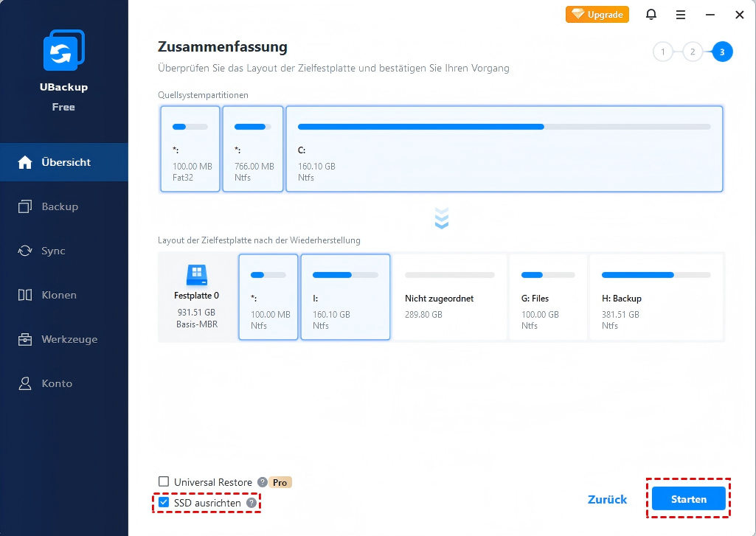The height and width of the screenshot is (536, 756).
Task: Select the Nicht zugeordnet space block
Action: (x=449, y=297)
